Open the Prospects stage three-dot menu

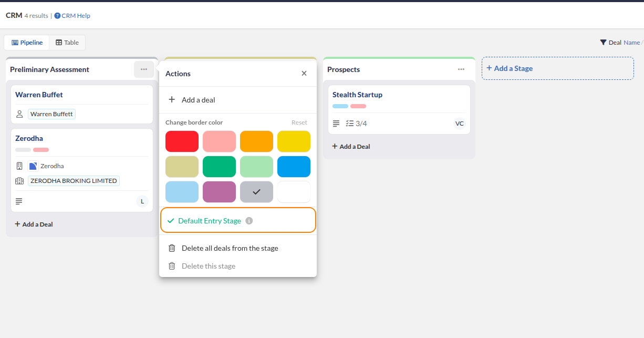click(x=461, y=69)
